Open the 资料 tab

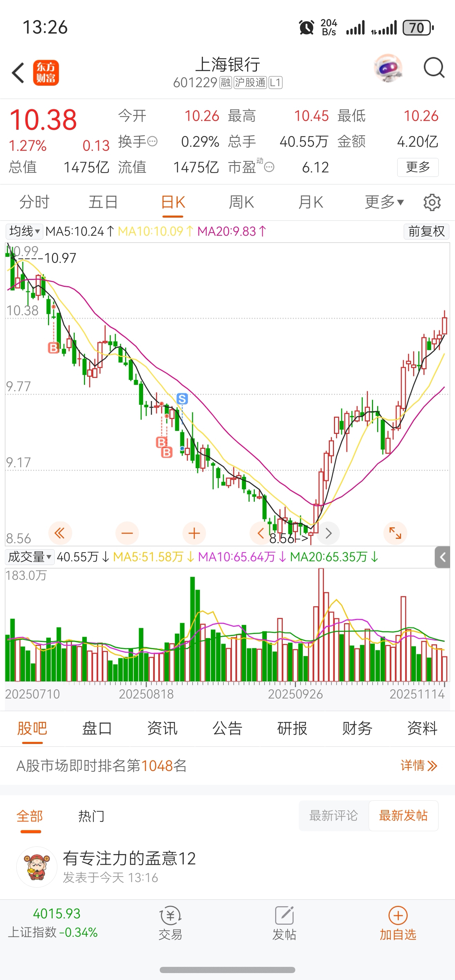[x=422, y=728]
